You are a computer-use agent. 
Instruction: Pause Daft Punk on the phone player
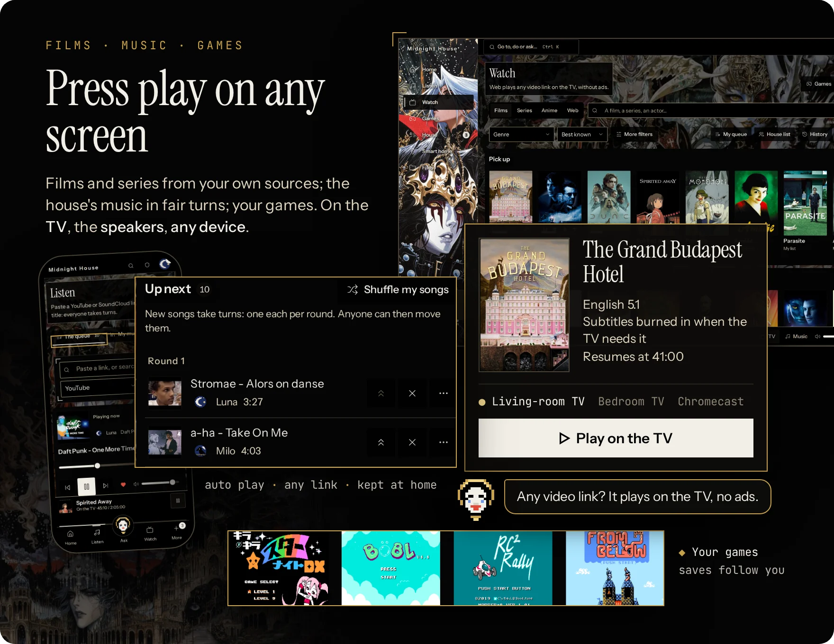(87, 486)
